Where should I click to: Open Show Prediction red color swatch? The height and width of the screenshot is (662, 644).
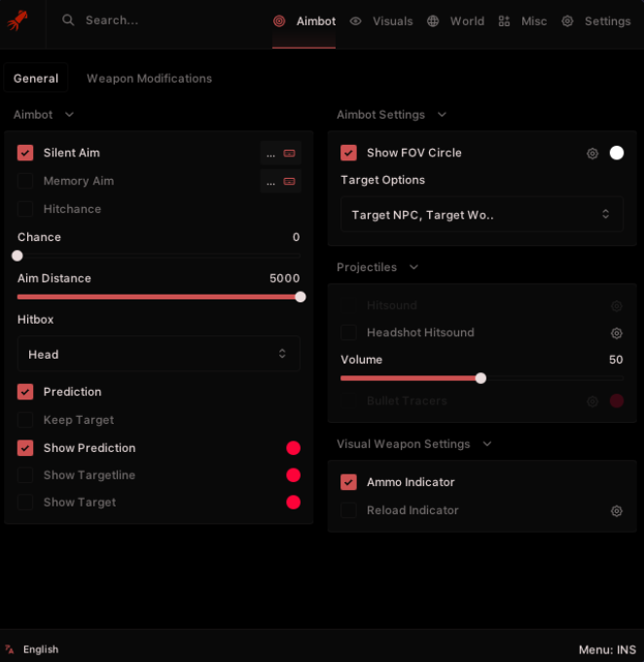click(x=293, y=448)
